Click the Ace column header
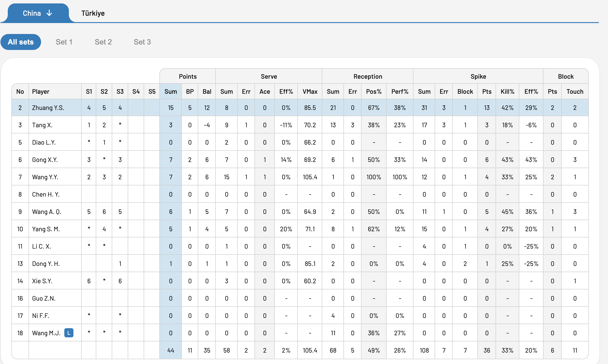The height and width of the screenshot is (364, 608). click(265, 91)
